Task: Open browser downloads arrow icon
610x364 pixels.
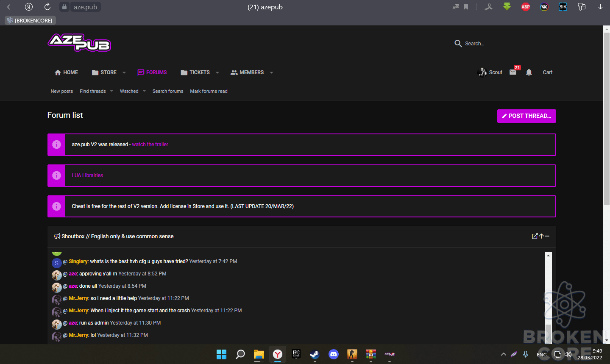Action: 600,7
